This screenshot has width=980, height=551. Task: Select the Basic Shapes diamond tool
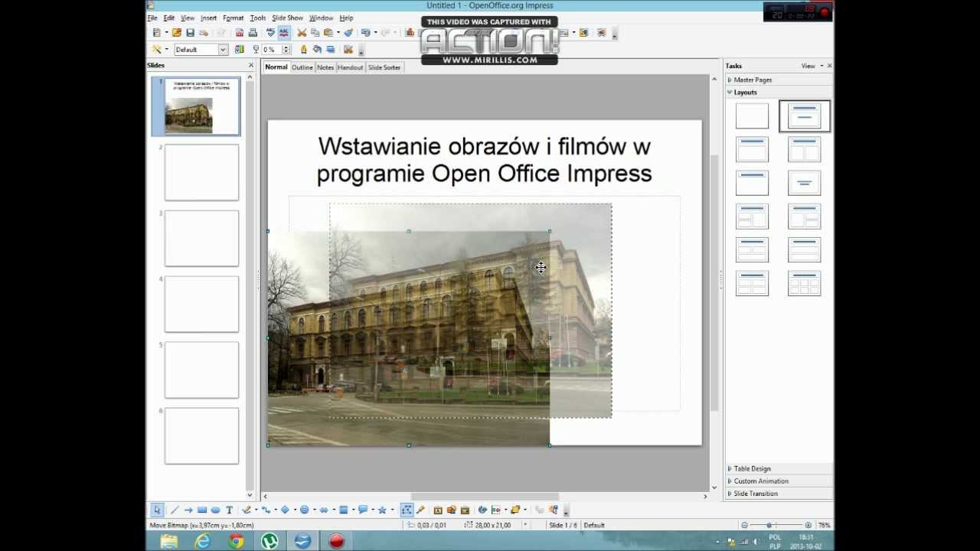tap(285, 510)
